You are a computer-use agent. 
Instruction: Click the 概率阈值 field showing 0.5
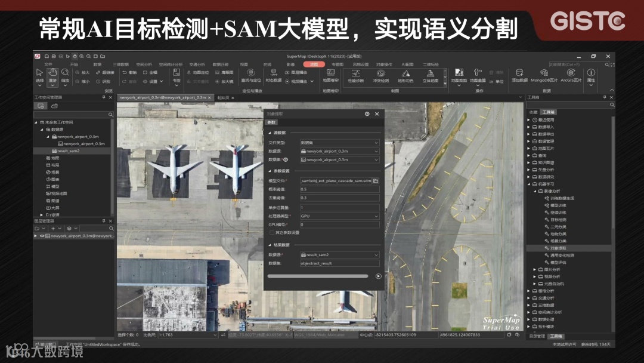click(x=340, y=189)
